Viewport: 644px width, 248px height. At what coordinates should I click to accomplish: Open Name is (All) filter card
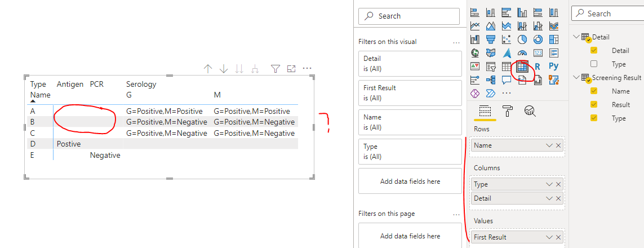[x=411, y=122]
